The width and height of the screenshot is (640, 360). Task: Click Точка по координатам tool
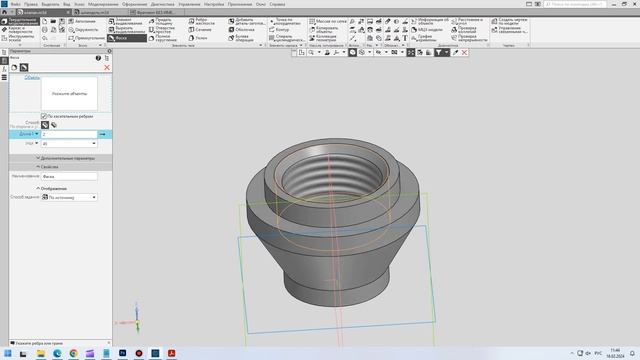coord(285,21)
